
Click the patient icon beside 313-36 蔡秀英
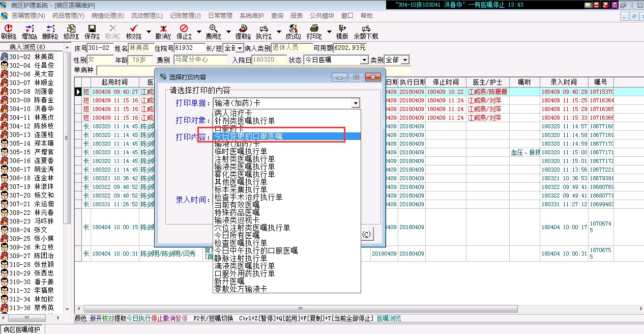4,308
